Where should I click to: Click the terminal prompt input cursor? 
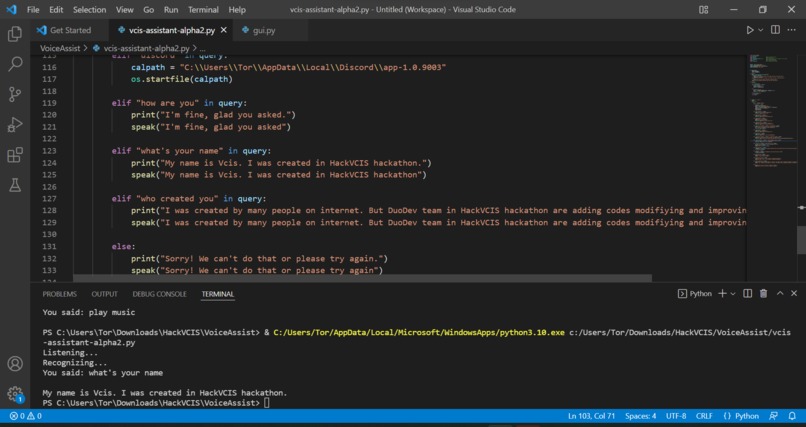[266, 403]
